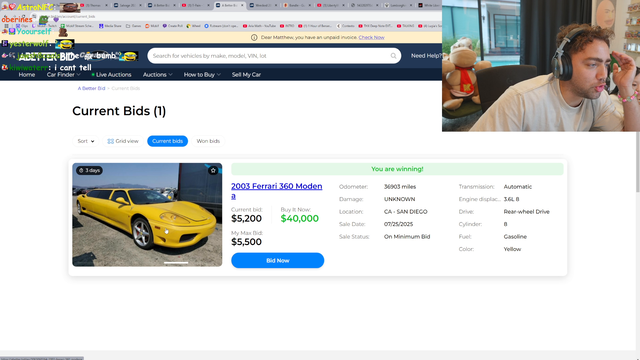Click the $40,000 Buy It Now price

[x=300, y=219]
